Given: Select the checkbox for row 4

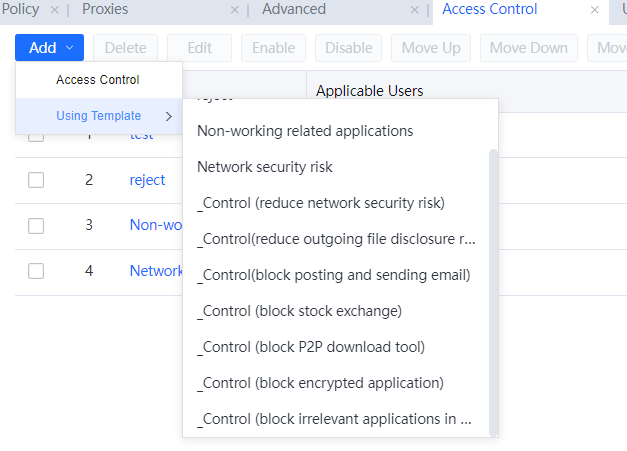Looking at the screenshot, I should [36, 271].
